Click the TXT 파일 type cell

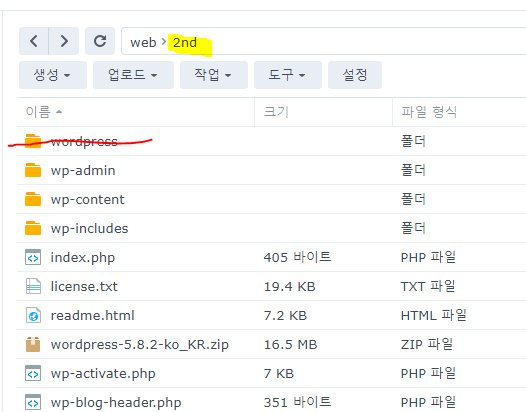click(428, 286)
